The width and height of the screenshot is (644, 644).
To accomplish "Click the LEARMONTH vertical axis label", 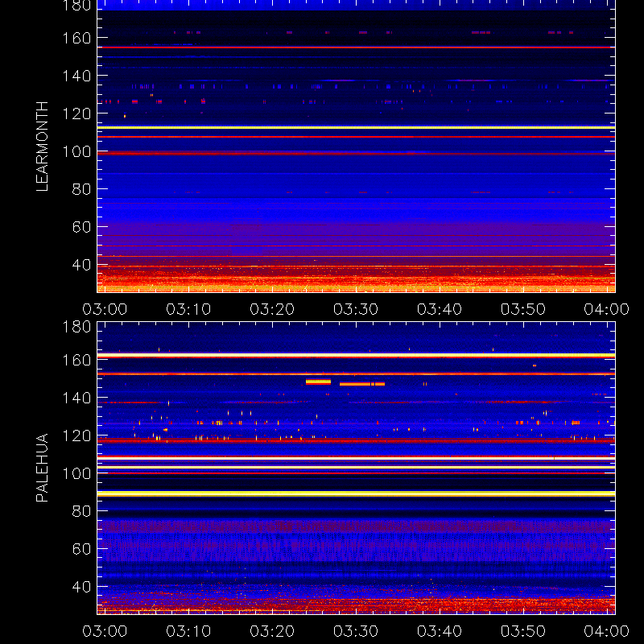I will tap(43, 147).
